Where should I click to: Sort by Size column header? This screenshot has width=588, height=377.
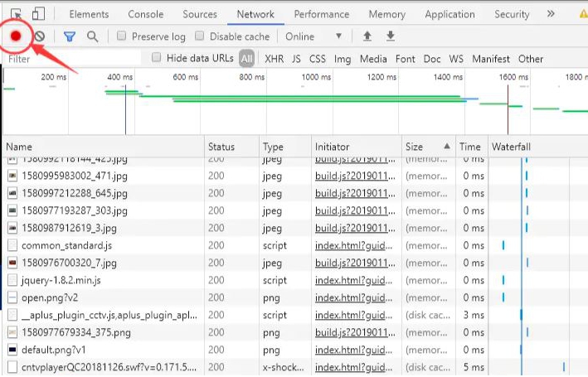414,147
